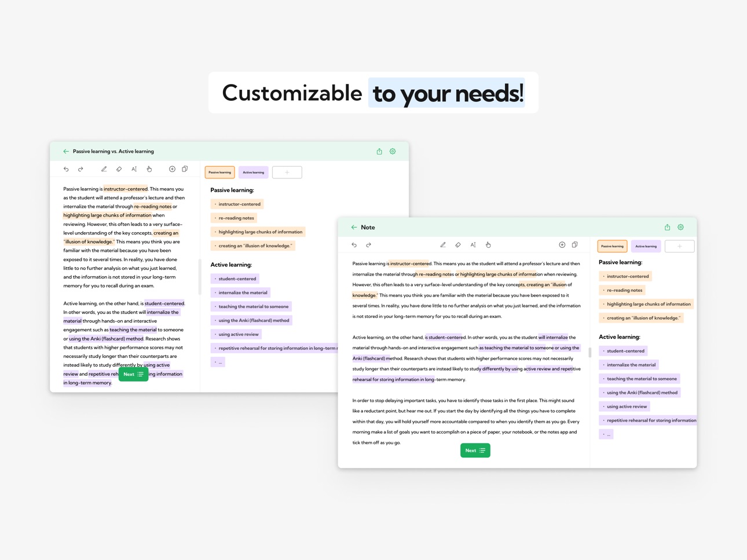Open settings gear in Passive learning vs. Active learning window

point(393,152)
